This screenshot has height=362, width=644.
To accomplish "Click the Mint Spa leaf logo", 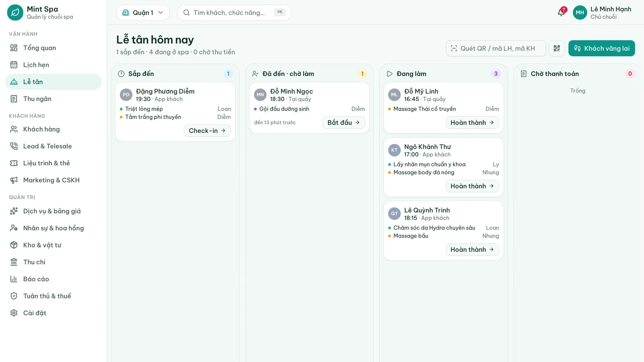I will click(15, 12).
